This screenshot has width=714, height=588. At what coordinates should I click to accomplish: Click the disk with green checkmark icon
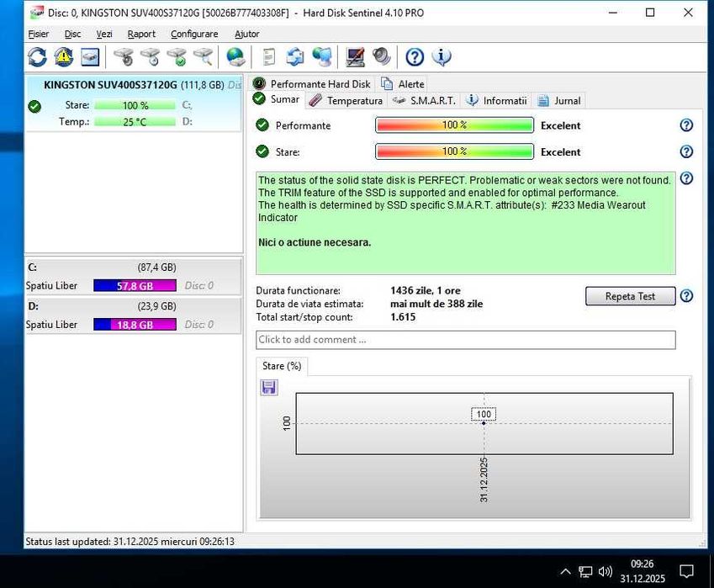(x=177, y=57)
